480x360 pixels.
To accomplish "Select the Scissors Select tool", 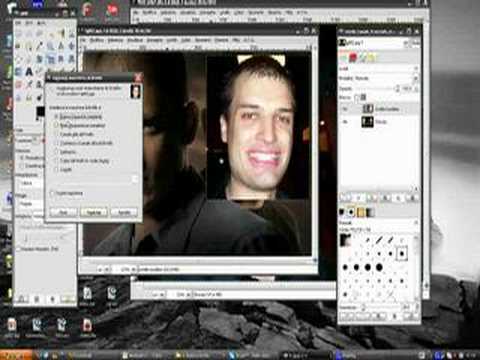I will click(71, 35).
